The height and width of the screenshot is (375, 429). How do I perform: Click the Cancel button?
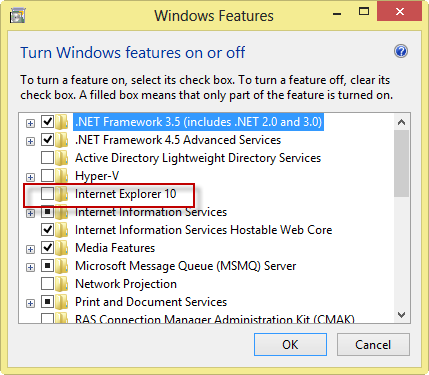373,345
